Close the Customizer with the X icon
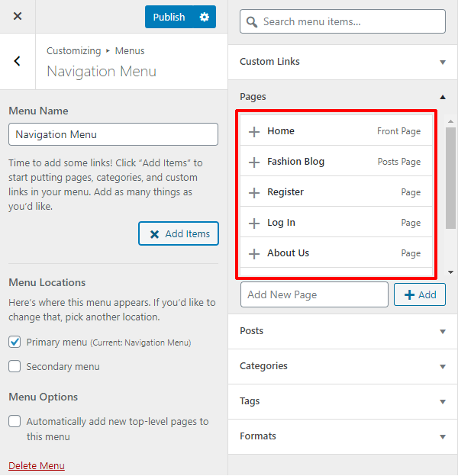 coord(18,16)
